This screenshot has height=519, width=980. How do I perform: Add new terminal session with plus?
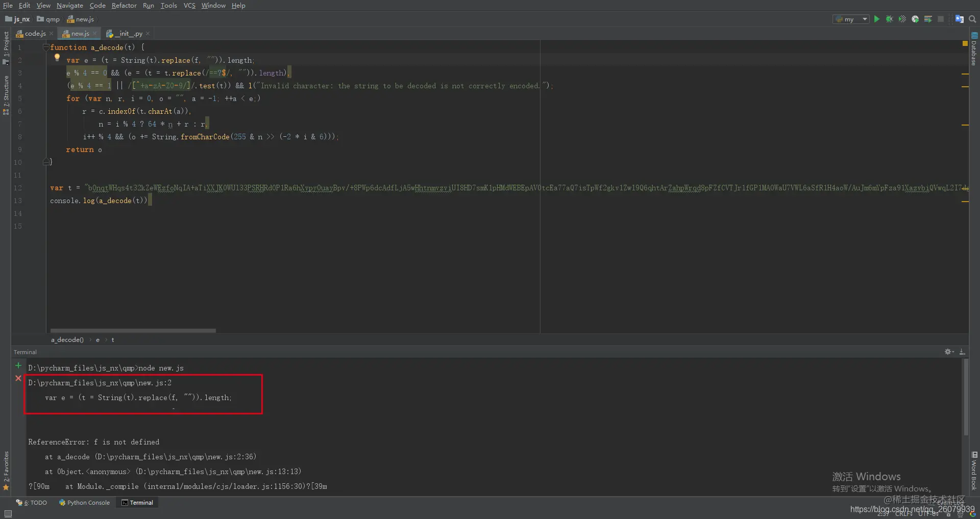click(18, 365)
